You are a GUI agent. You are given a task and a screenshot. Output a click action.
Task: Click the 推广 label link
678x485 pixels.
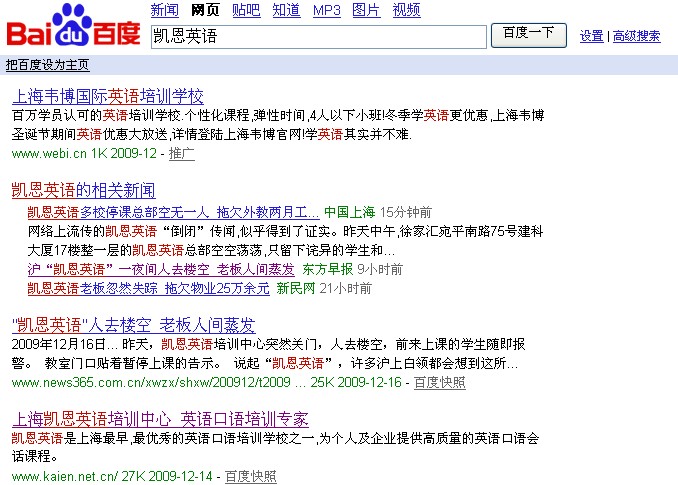pos(182,153)
